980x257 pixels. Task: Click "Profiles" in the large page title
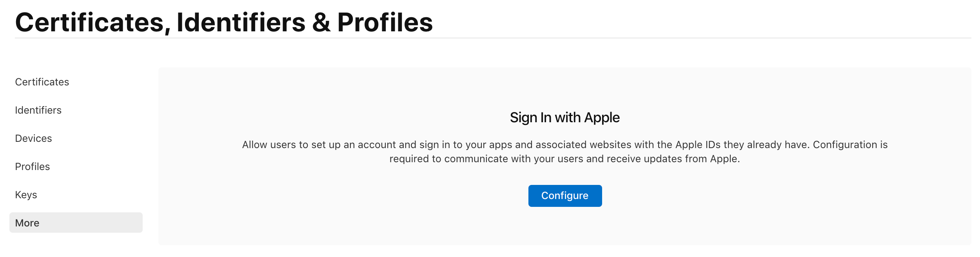click(385, 22)
